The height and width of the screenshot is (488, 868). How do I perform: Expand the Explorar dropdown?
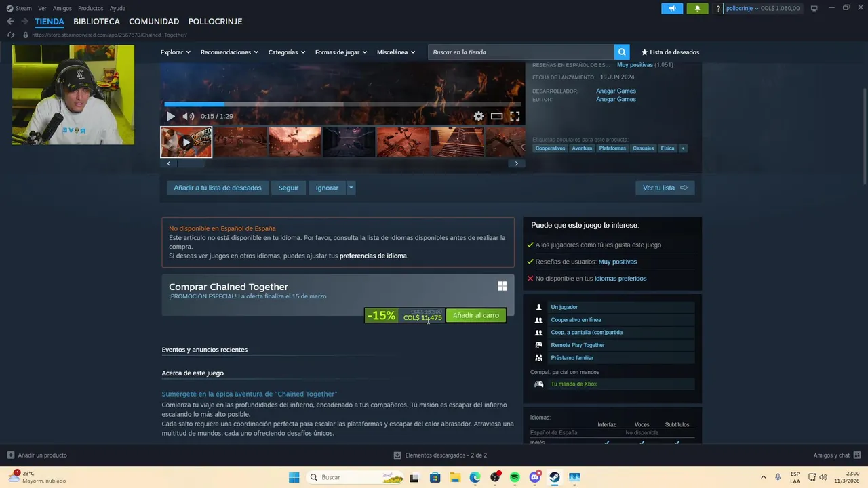(x=175, y=52)
